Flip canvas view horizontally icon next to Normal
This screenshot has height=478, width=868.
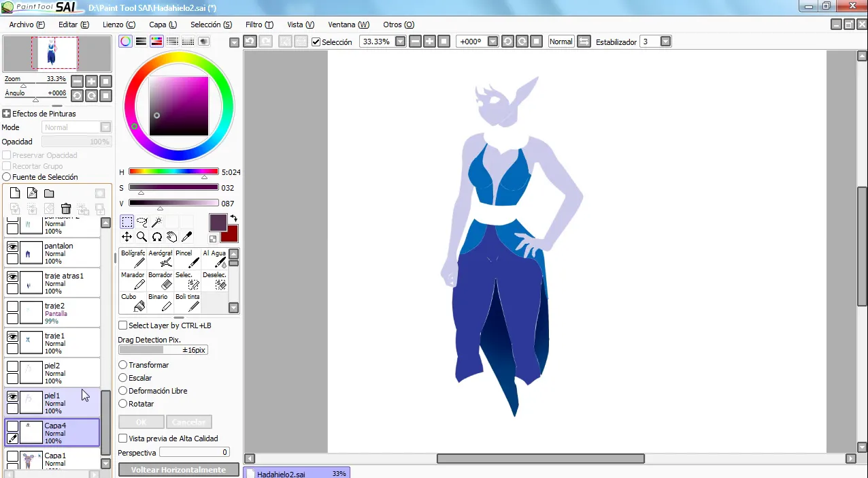[584, 42]
